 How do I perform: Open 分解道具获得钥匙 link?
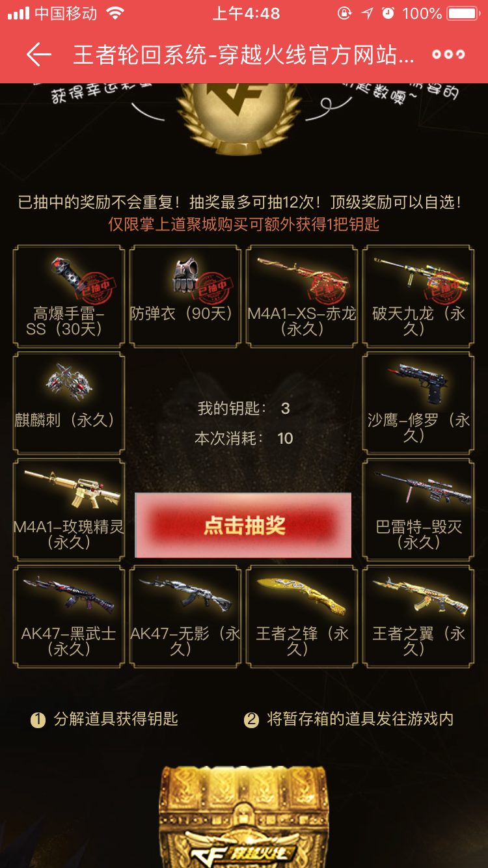pos(104,719)
